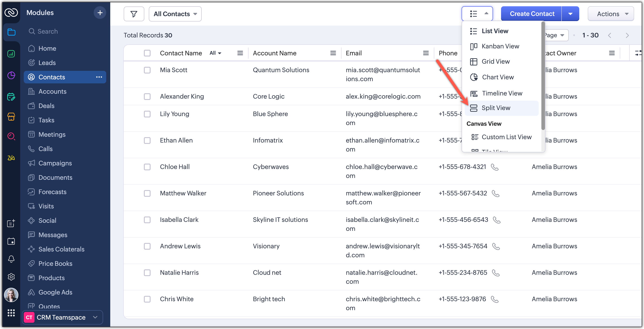Click the Create Contact button
This screenshot has height=329, width=644.
(532, 14)
